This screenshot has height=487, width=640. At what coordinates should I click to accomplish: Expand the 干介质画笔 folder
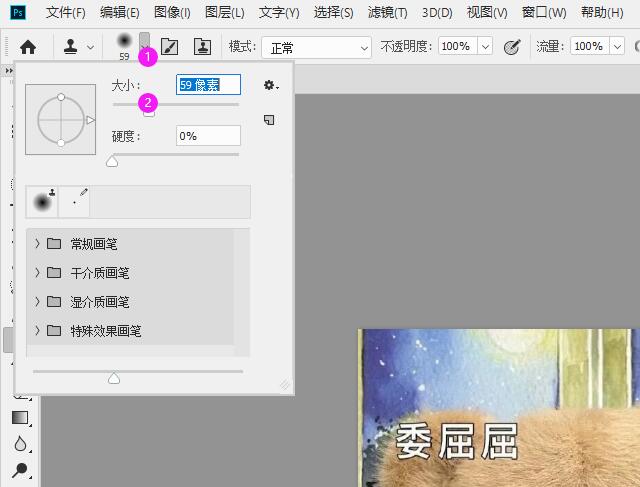(37, 272)
